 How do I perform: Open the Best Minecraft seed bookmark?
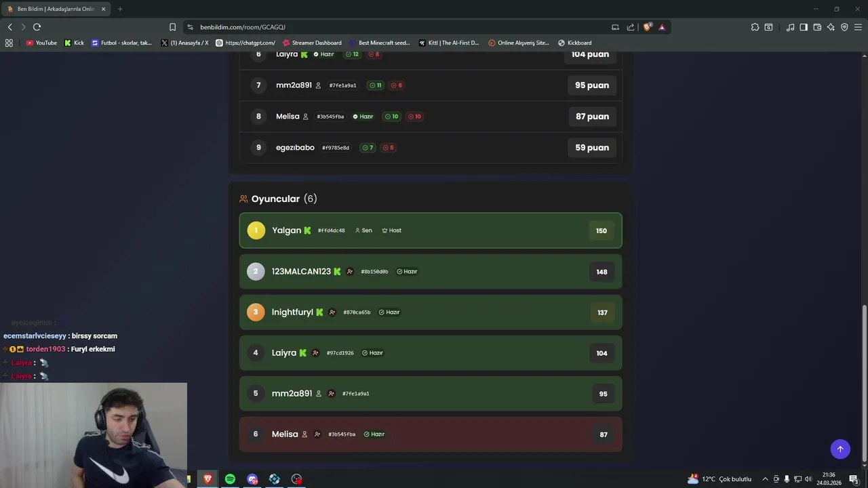click(379, 43)
